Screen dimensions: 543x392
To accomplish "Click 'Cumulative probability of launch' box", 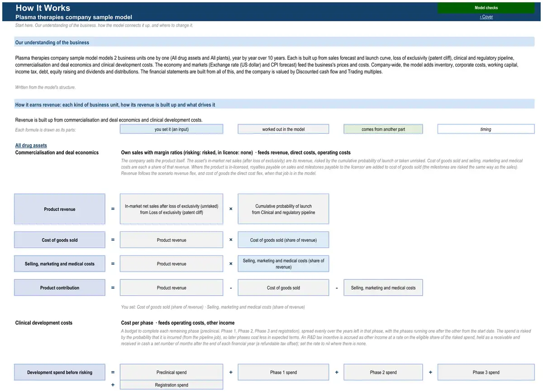I will [x=283, y=209].
